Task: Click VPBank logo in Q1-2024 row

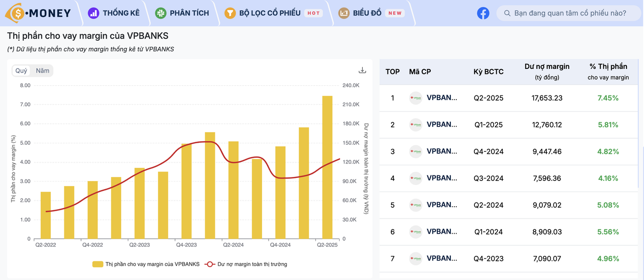Action: (x=416, y=232)
